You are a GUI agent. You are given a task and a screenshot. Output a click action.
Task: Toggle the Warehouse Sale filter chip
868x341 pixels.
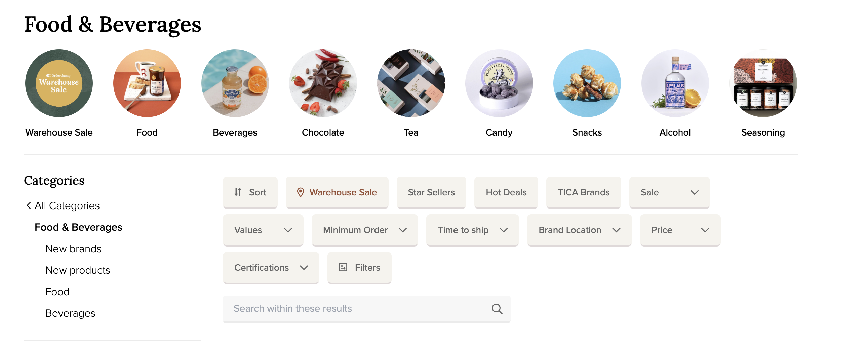pyautogui.click(x=337, y=192)
